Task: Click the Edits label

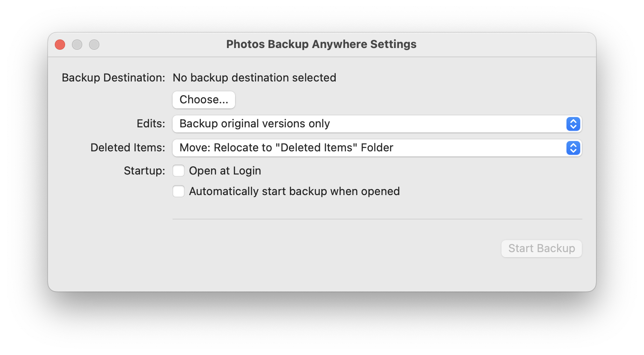Action: point(151,123)
